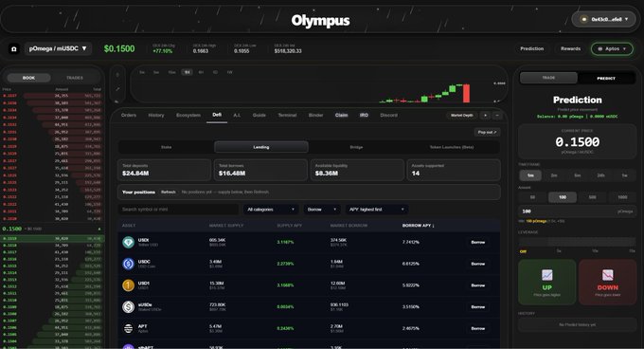Choose the 100 amount preset
This screenshot has width=644, height=349.
(563, 197)
